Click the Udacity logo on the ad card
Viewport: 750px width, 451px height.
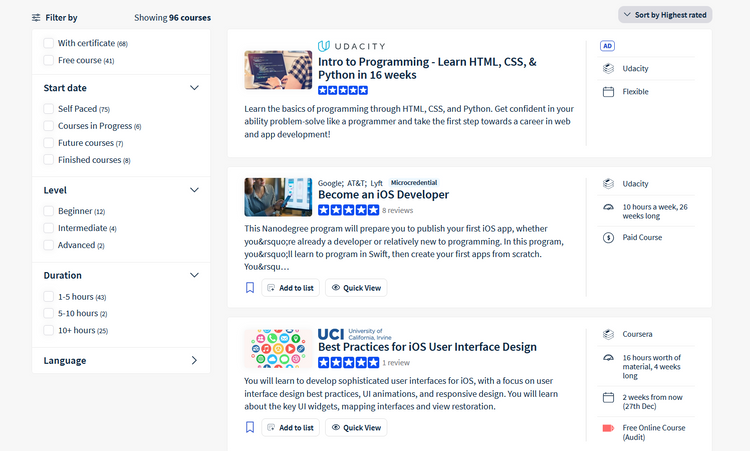tap(352, 46)
